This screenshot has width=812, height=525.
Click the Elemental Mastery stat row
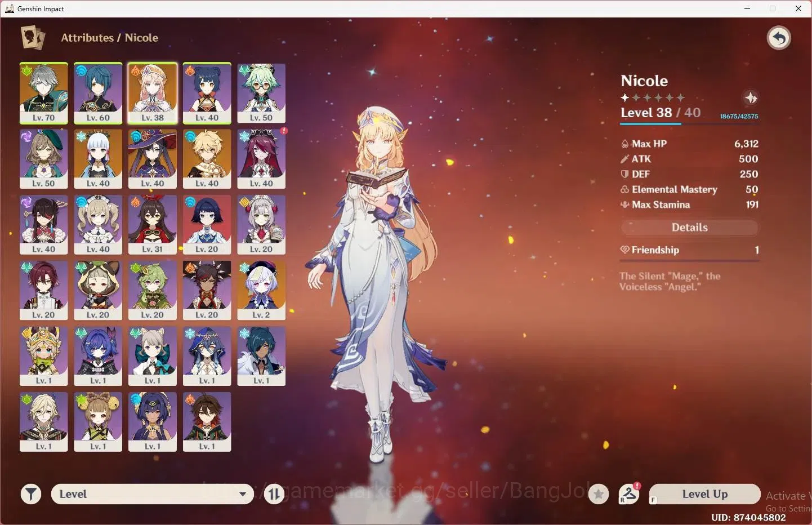[689, 189]
